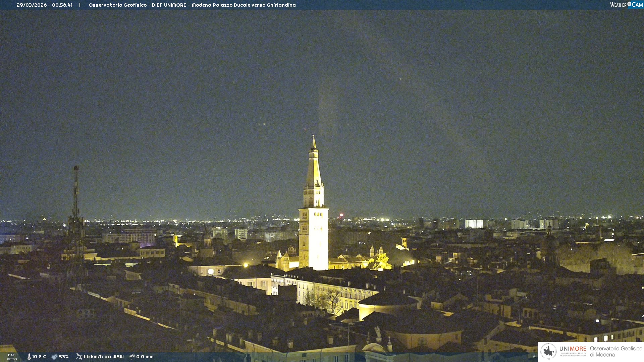This screenshot has width=644, height=362.
Task: Click the 10.2 C temperature reading
Action: coord(39,357)
